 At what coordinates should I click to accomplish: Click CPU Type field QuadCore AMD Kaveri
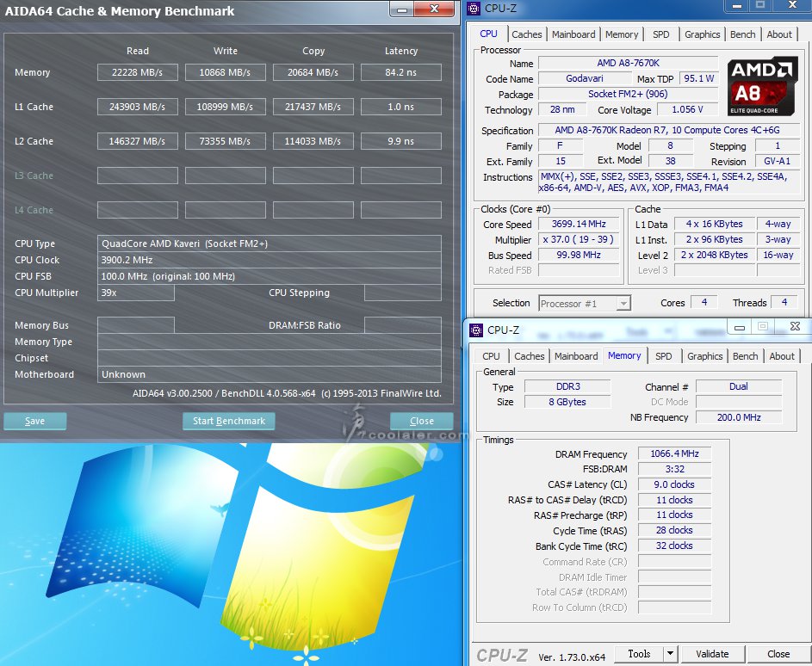click(x=270, y=244)
